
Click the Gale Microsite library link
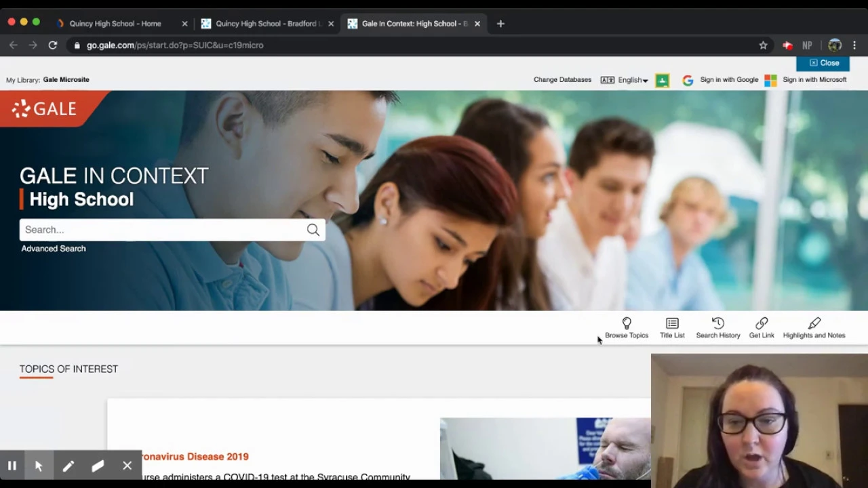pos(66,80)
